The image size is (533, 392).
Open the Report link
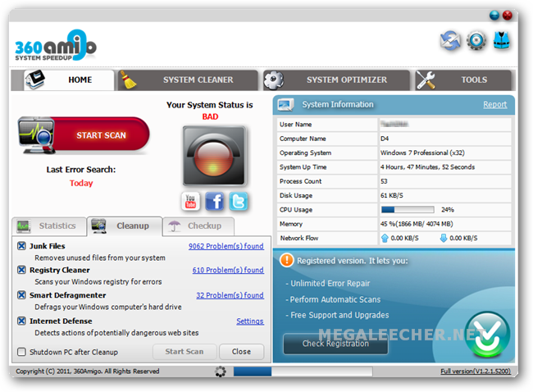coord(495,104)
